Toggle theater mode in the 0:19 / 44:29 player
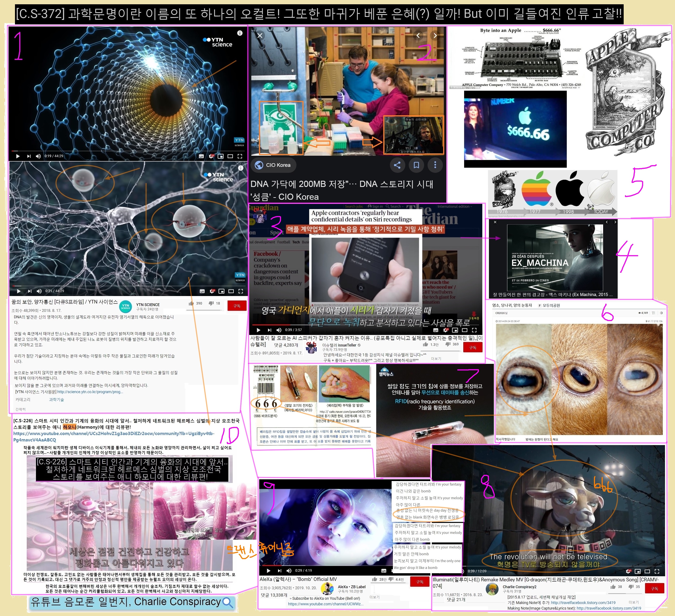Image resolution: width=675 pixels, height=616 pixels. (x=230, y=156)
